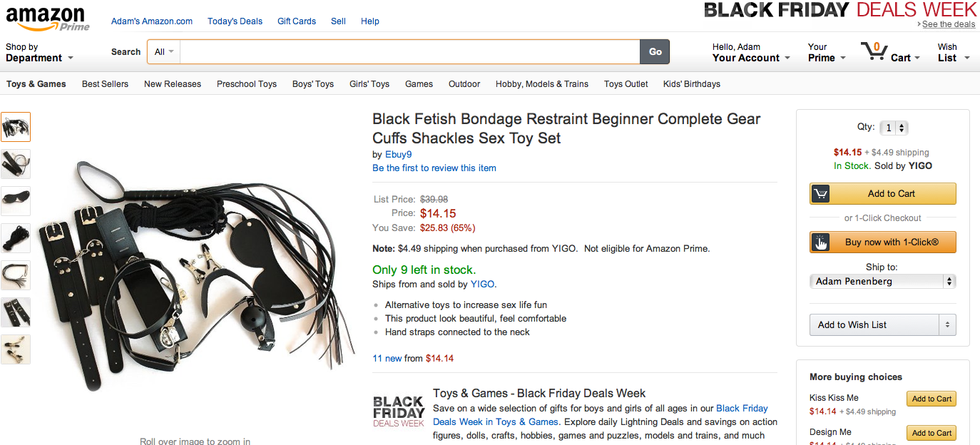
Task: Go to Best Sellers tab
Action: click(x=105, y=84)
